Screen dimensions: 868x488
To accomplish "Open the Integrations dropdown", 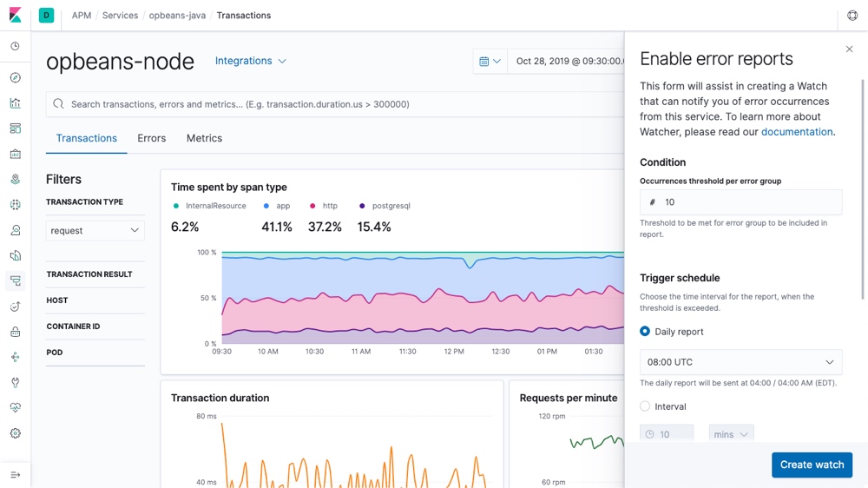I will pyautogui.click(x=251, y=61).
